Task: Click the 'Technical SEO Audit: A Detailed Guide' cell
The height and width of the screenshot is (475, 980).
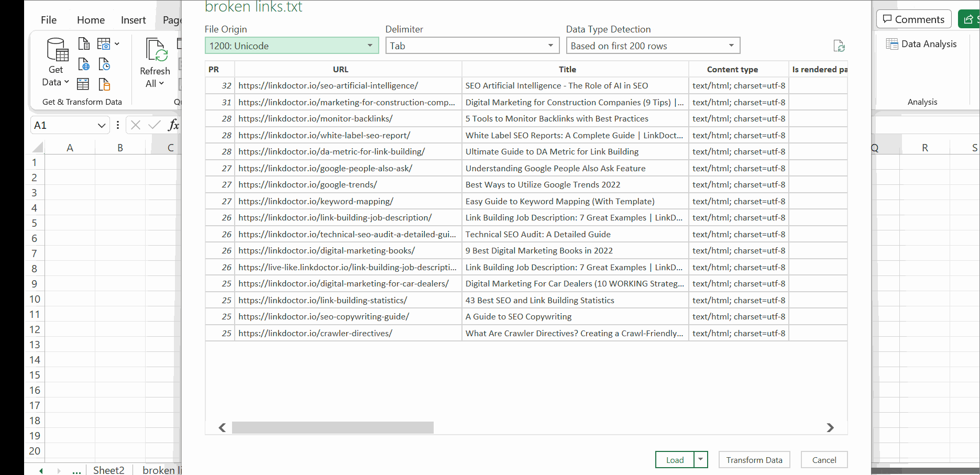Action: pyautogui.click(x=575, y=234)
